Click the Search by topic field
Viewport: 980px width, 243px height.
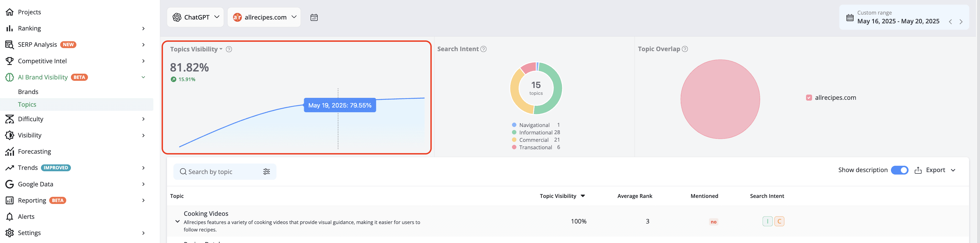click(x=225, y=172)
